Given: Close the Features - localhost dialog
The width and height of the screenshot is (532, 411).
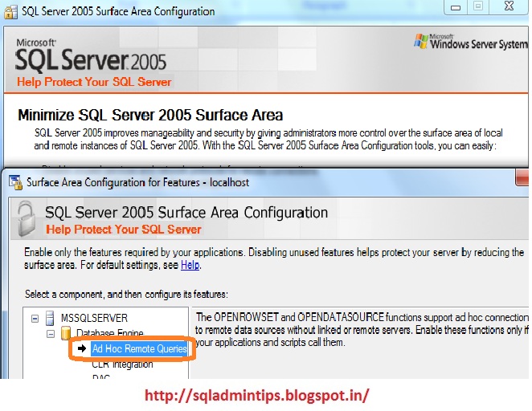Looking at the screenshot, I should [x=522, y=177].
